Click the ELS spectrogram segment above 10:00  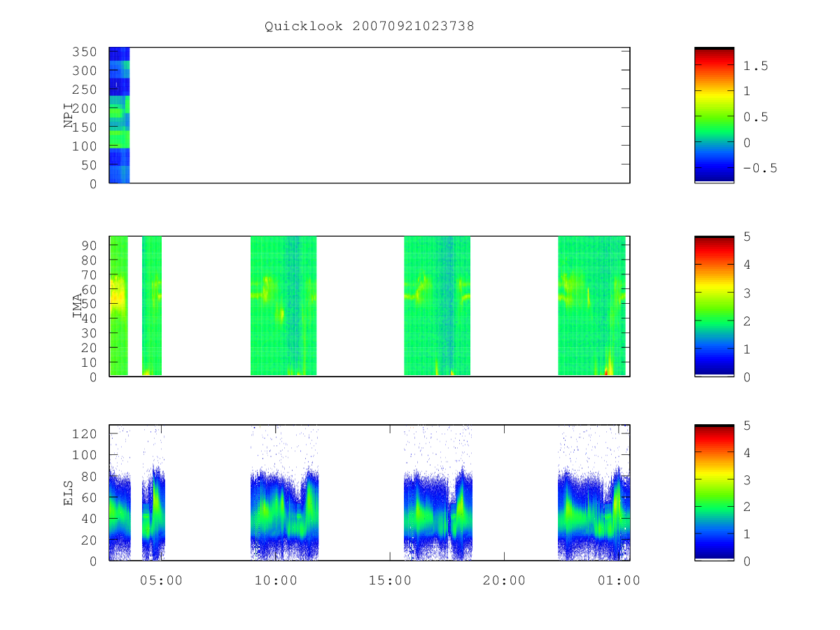[x=285, y=493]
